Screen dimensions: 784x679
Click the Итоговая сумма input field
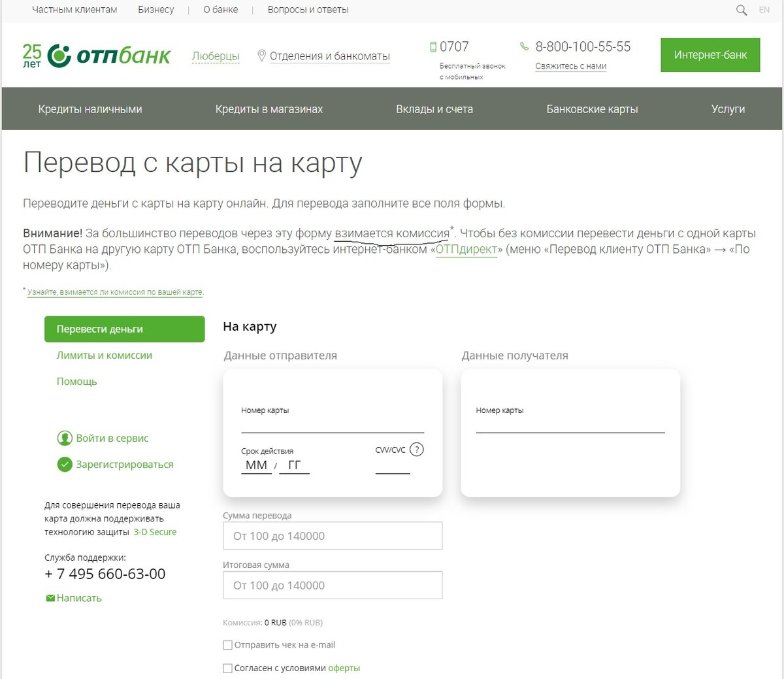[x=333, y=586]
